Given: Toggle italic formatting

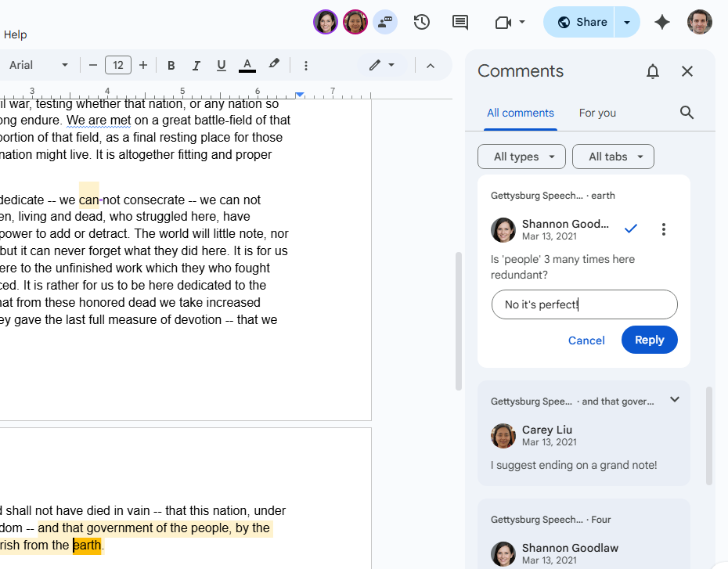Looking at the screenshot, I should (x=196, y=65).
